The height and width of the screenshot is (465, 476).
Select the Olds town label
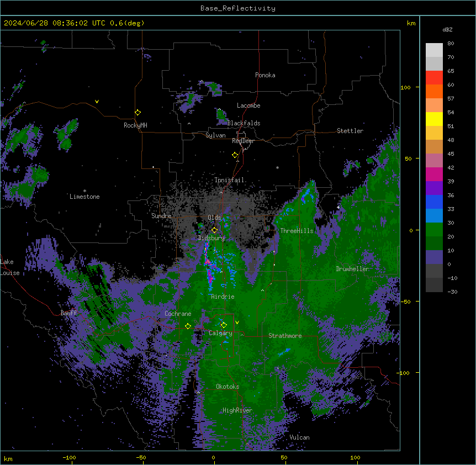click(214, 218)
